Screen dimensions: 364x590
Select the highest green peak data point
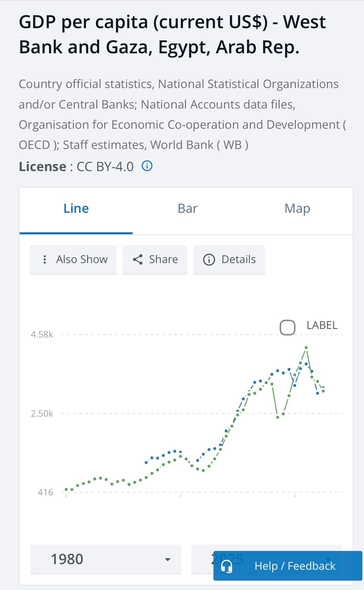pos(306,348)
